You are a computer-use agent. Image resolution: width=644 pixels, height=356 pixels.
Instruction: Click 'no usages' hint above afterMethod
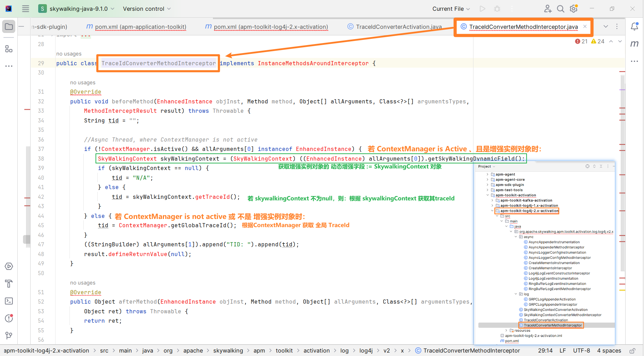[x=83, y=283]
